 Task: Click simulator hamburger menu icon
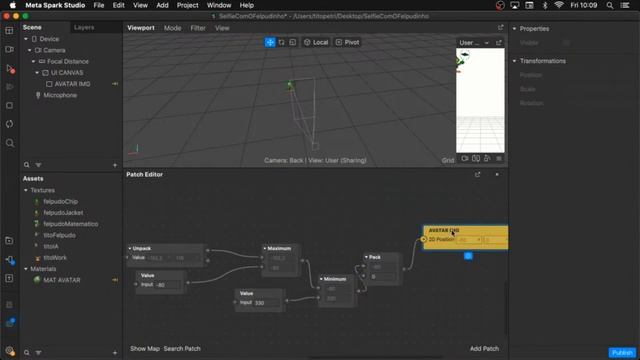click(x=499, y=158)
